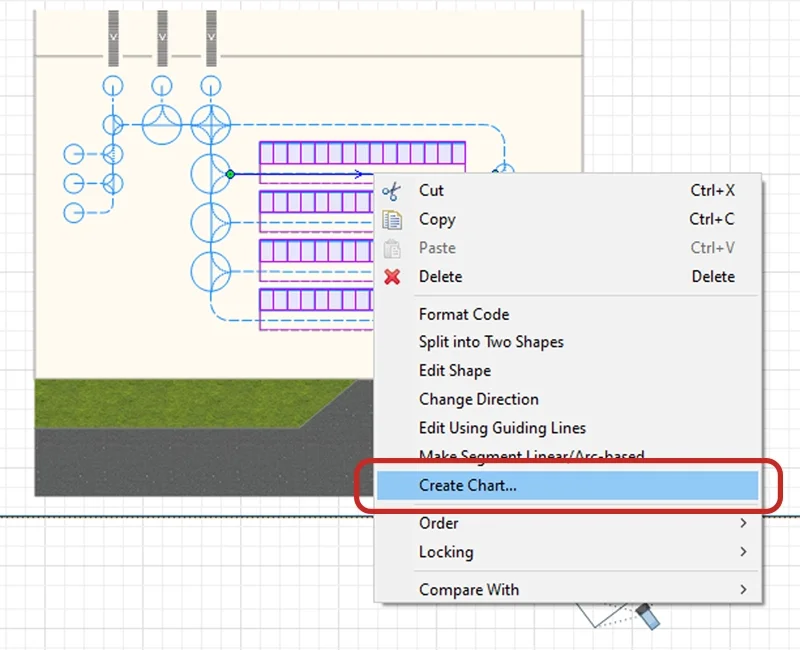Choose Format Code in the context menu
Image resolution: width=800 pixels, height=650 pixels.
463,314
